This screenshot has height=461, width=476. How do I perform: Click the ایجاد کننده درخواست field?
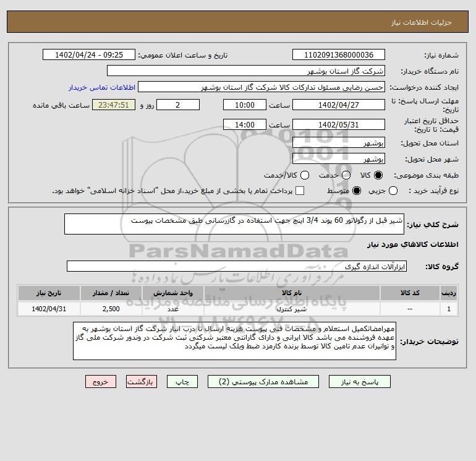[261, 87]
